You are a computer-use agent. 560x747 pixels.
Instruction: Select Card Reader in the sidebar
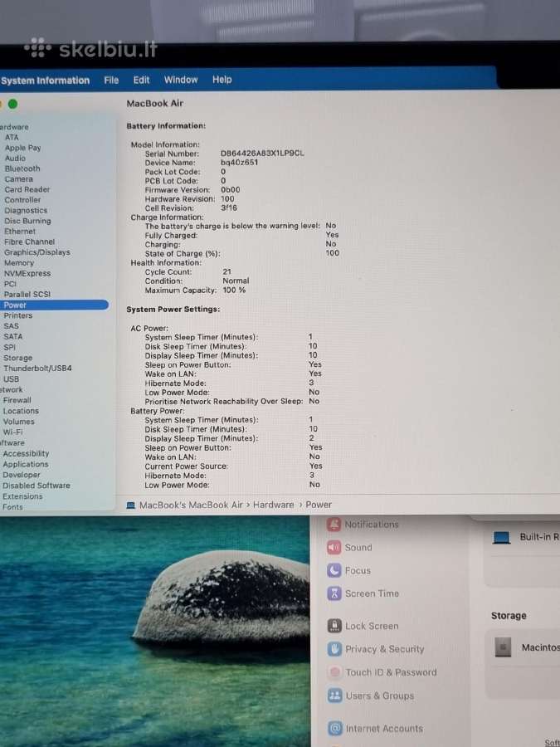click(x=27, y=189)
